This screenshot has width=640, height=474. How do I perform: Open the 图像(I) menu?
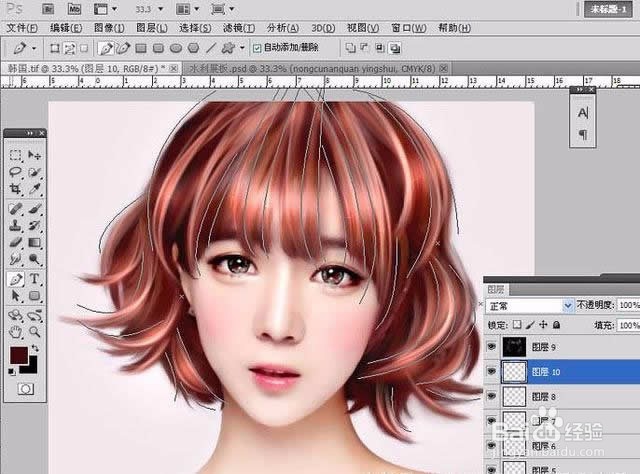tap(109, 28)
